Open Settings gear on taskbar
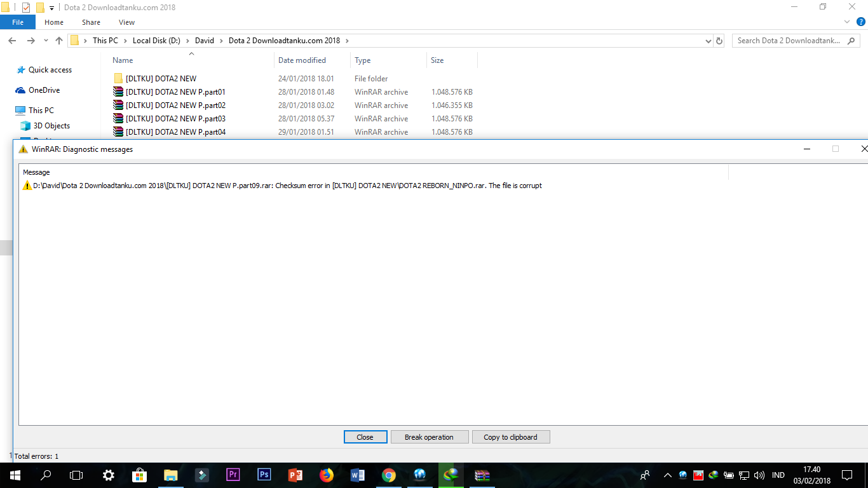The height and width of the screenshot is (488, 868). (x=109, y=475)
